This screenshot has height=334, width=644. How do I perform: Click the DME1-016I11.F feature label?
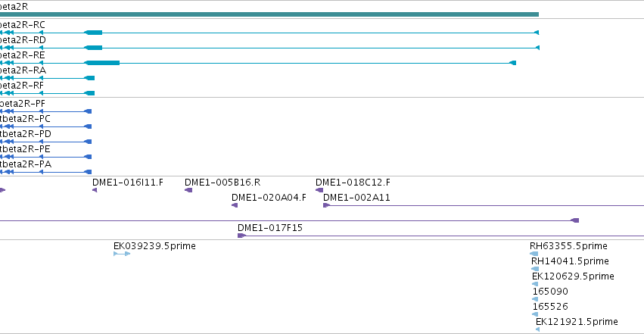point(128,183)
